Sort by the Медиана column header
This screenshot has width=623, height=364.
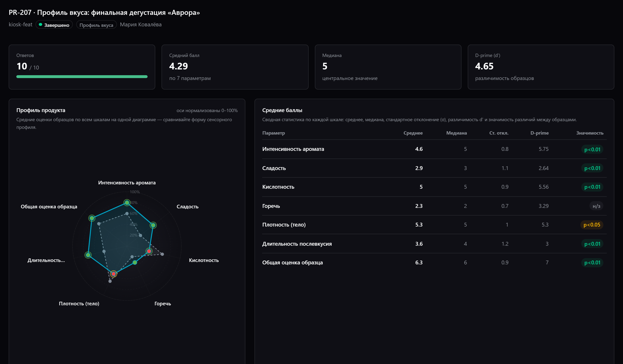click(456, 133)
